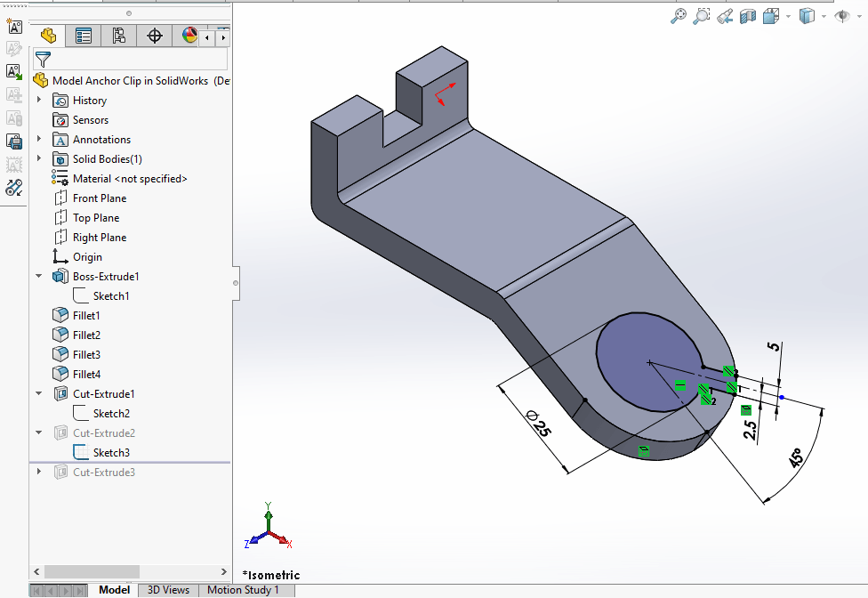
Task: Click the feature tree filter field
Action: (x=133, y=60)
